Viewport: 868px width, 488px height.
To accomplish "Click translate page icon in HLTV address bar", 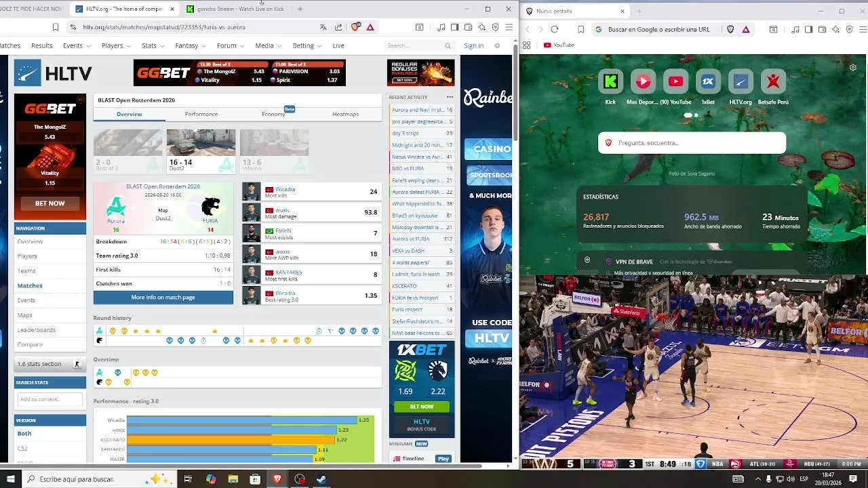I will pyautogui.click(x=323, y=27).
